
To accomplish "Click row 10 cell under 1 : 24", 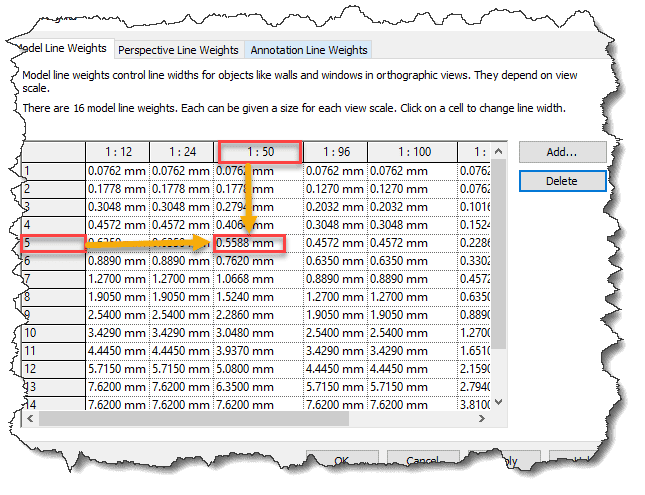I will click(182, 333).
